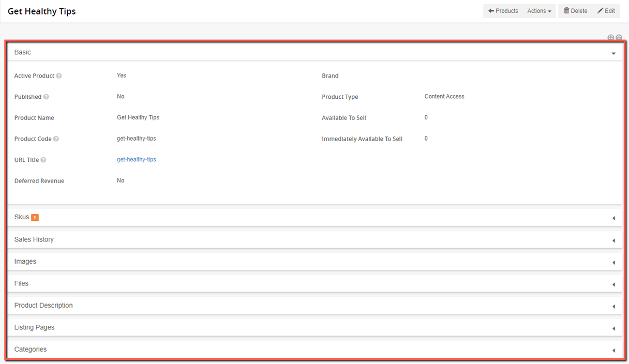Click the help icon beside Product Code
Image resolution: width=629 pixels, height=364 pixels.
point(56,139)
